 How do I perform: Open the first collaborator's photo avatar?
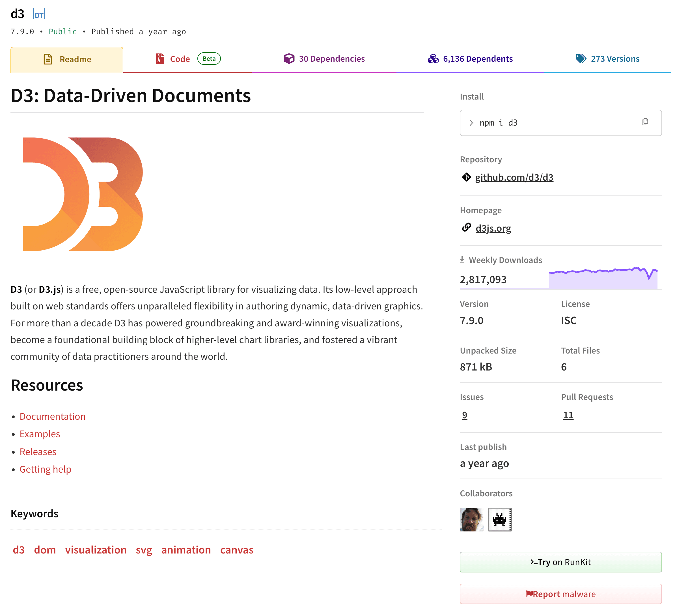[x=471, y=519]
